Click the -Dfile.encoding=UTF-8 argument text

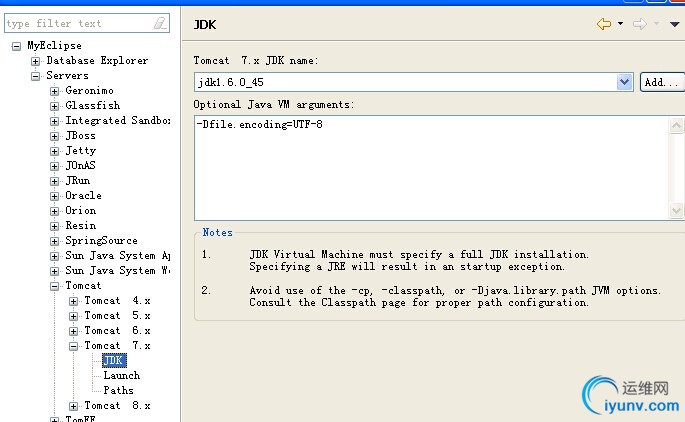coord(259,125)
